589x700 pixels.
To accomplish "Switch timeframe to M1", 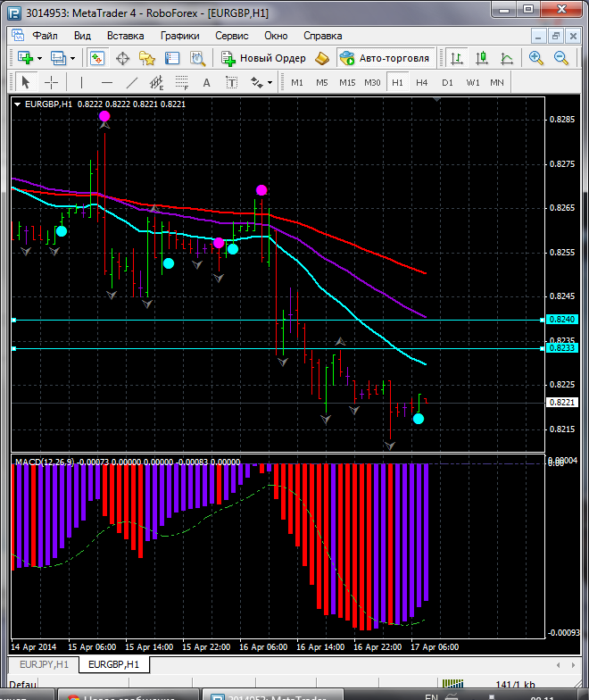I will 296,82.
